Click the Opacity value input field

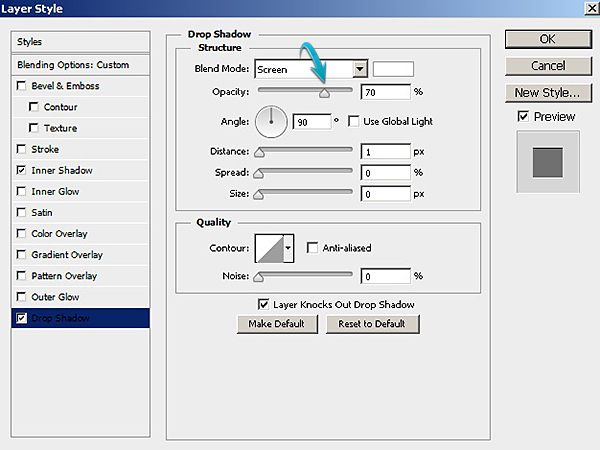point(385,92)
